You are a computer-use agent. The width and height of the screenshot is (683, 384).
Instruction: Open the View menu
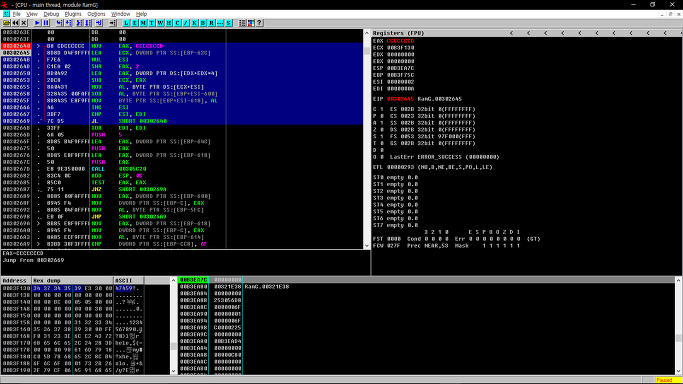click(32, 14)
